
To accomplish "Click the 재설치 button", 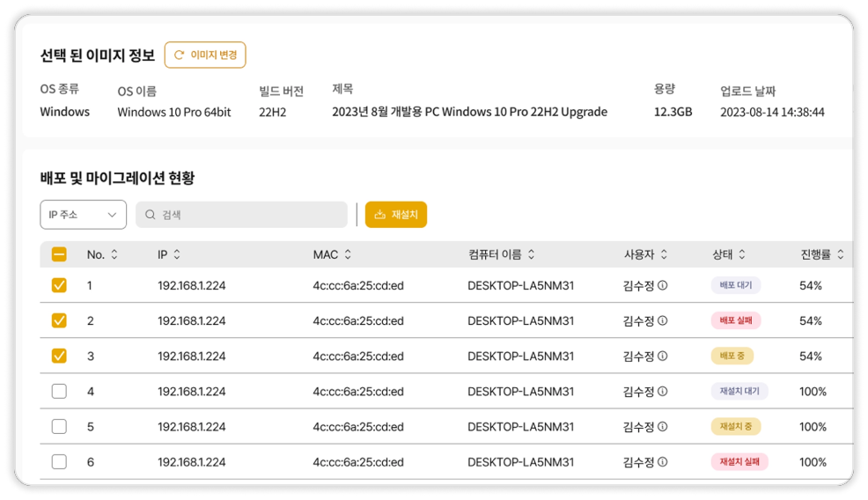I will coord(396,215).
